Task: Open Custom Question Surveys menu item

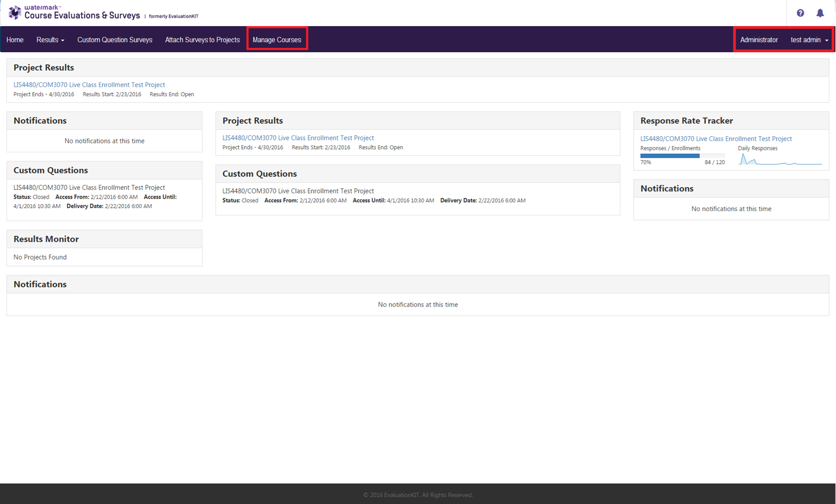Action: 115,40
